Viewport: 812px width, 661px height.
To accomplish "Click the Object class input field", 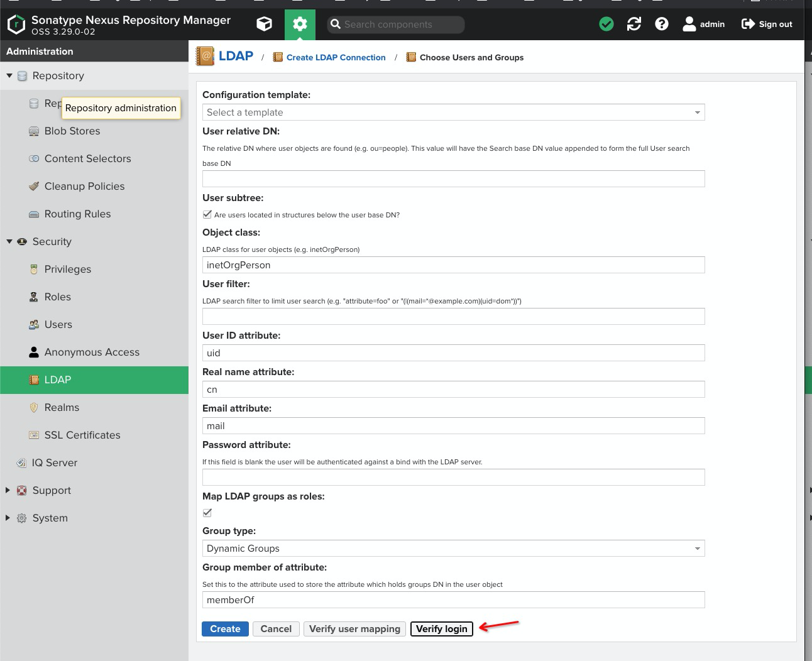I will (x=454, y=265).
